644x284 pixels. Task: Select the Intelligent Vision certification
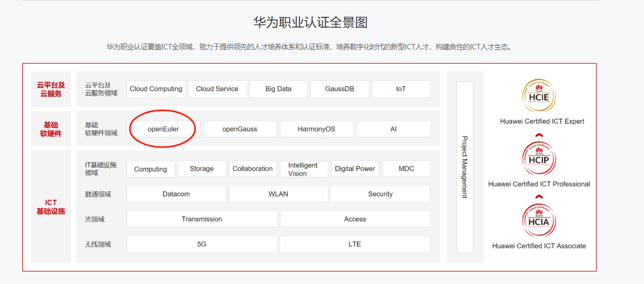click(x=303, y=169)
